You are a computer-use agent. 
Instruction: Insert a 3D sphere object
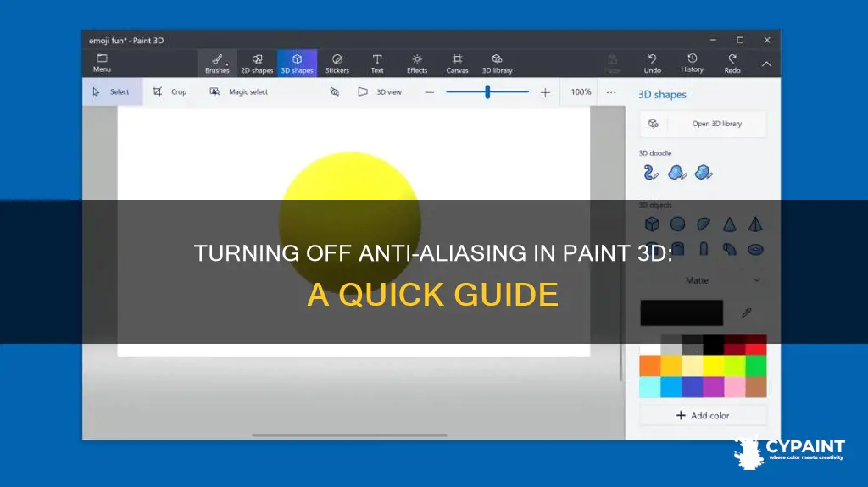(677, 224)
